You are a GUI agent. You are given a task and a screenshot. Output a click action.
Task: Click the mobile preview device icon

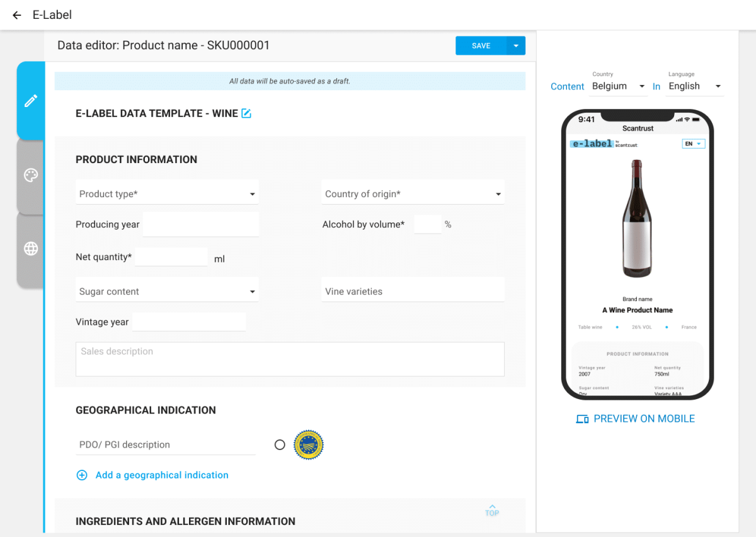582,419
